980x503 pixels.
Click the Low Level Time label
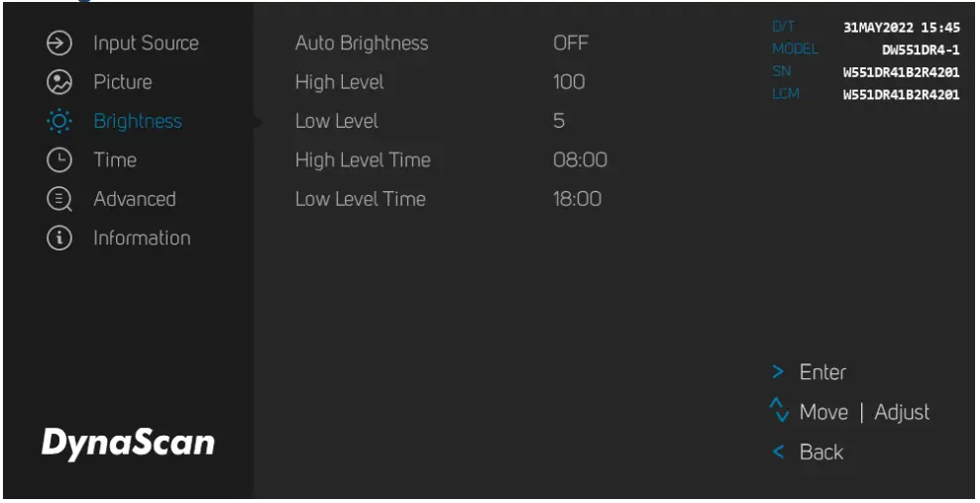360,199
